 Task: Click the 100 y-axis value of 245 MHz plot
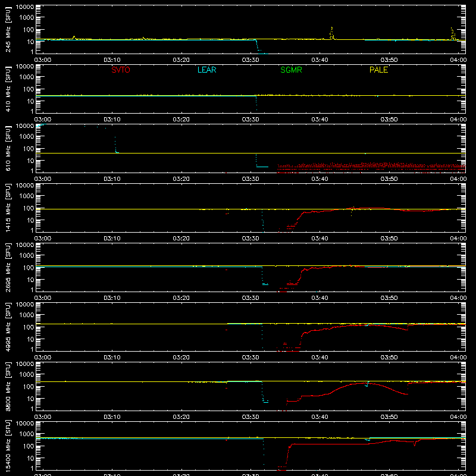tap(29, 30)
